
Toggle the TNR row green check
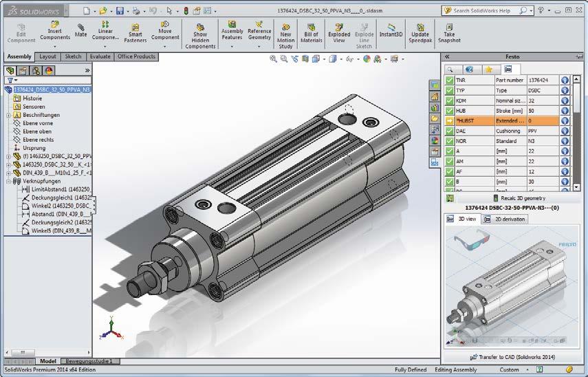pos(449,80)
